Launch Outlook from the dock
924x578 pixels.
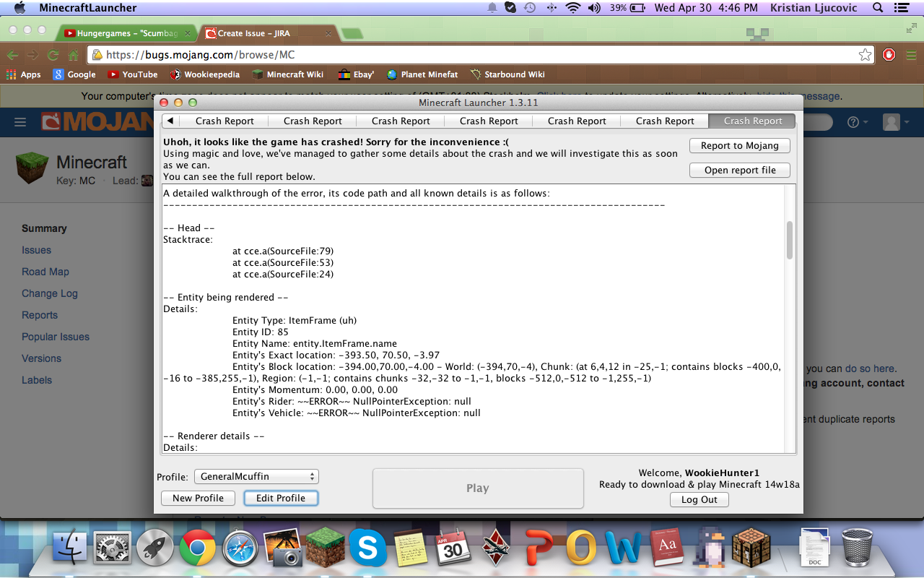(x=581, y=548)
